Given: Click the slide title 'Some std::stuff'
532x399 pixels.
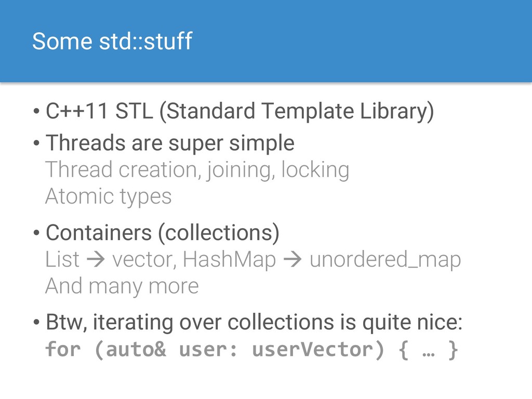Looking at the screenshot, I should click(x=112, y=41).
